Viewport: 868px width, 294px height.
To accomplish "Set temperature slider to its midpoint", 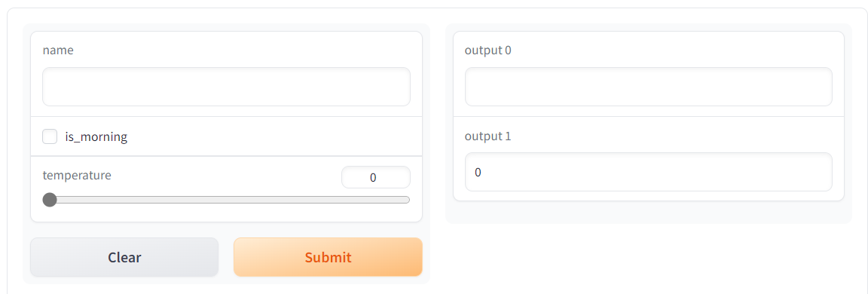I will point(226,200).
